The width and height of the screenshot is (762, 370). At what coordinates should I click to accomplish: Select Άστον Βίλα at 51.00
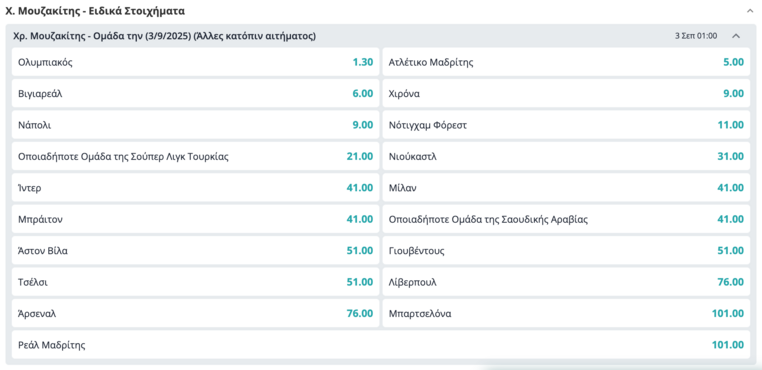click(195, 251)
